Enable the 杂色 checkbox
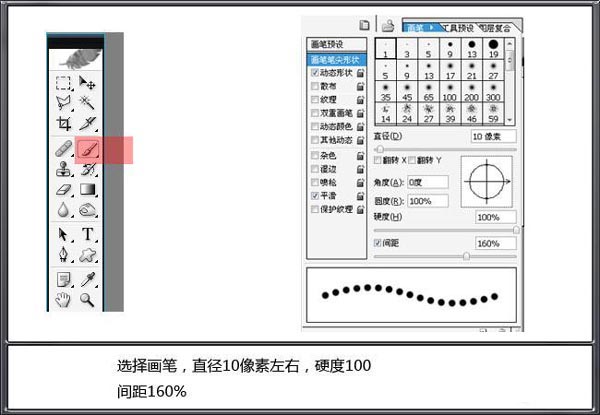Viewport: 600px width, 415px height. pos(315,155)
